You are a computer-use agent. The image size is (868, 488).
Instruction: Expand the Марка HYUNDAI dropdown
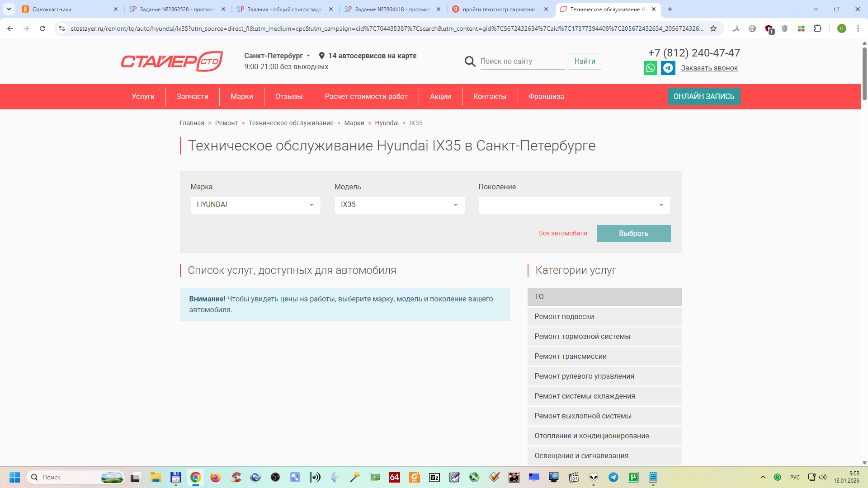pyautogui.click(x=255, y=205)
